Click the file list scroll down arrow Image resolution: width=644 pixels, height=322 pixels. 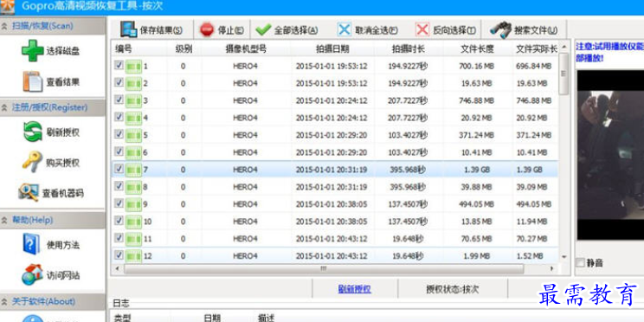tap(564, 257)
